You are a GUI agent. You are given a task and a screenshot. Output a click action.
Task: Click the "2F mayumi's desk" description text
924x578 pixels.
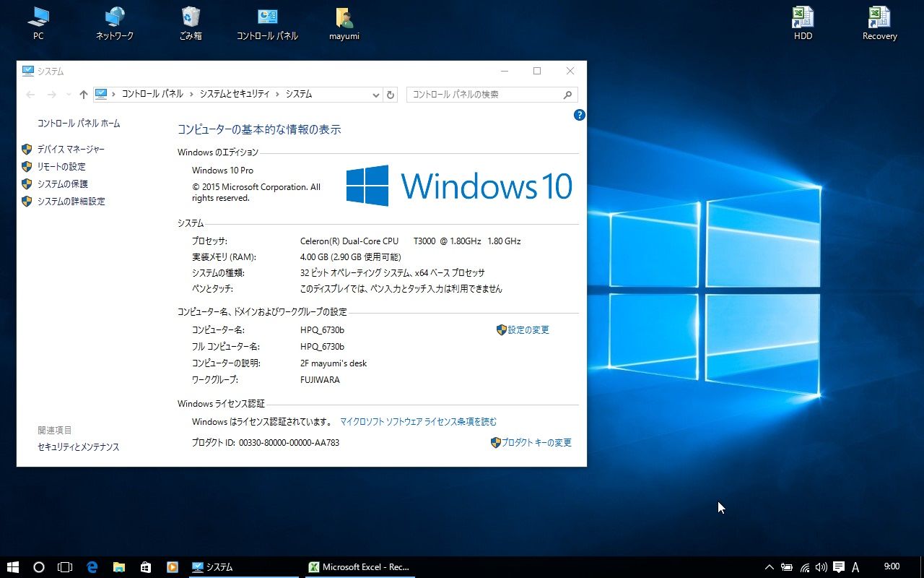click(334, 363)
